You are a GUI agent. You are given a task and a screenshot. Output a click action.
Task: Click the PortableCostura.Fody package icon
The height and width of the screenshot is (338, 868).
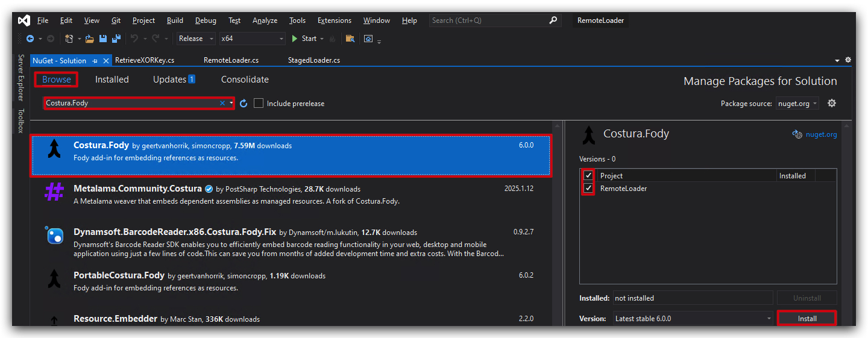coord(54,278)
